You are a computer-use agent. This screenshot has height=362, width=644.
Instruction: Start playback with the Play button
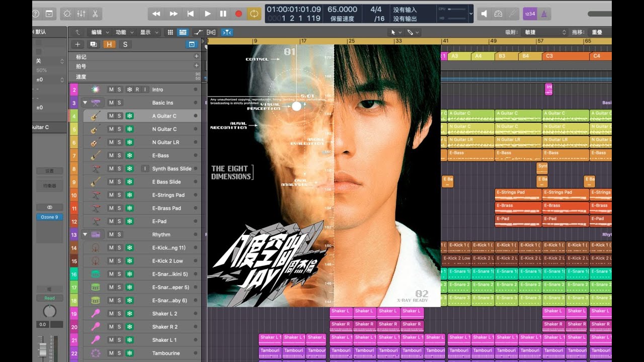coord(207,14)
